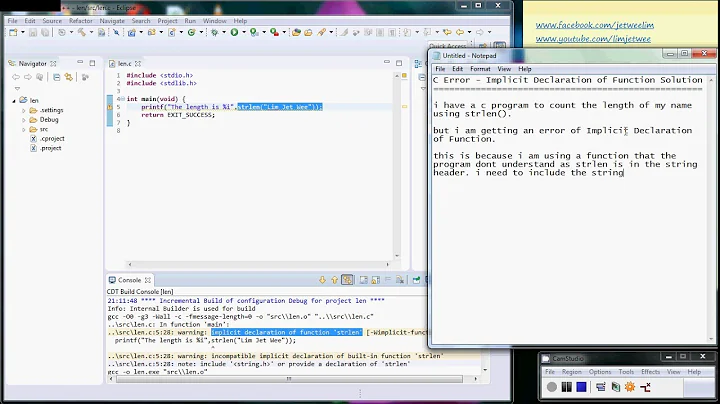The image size is (720, 404).
Task: Select the .cproject file in Navigator
Action: (50, 138)
